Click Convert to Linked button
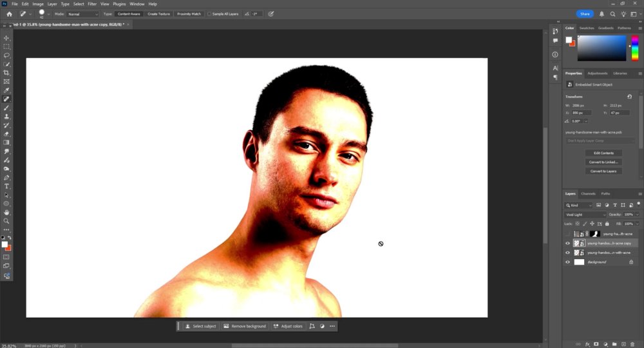The height and width of the screenshot is (348, 644). coord(603,162)
